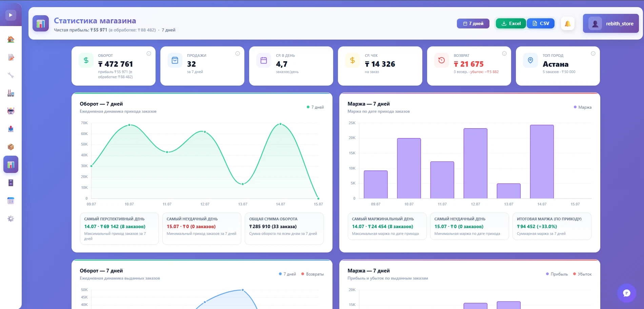This screenshot has width=644, height=309.
Task: Open the wrench tools sidebar icon
Action: [11, 75]
